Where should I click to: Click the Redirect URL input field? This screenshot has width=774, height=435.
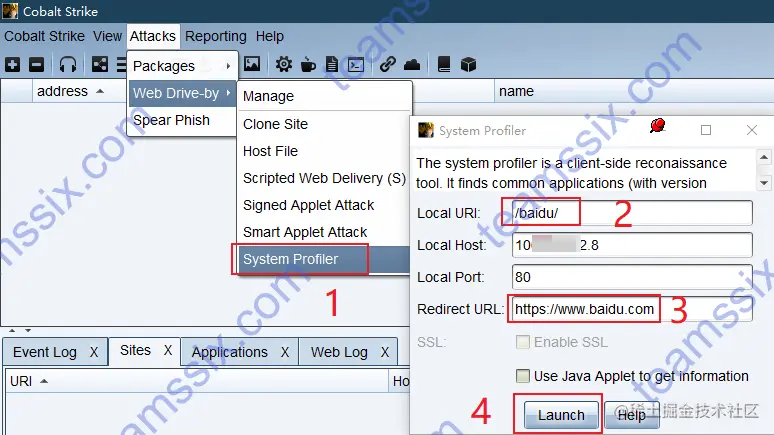pyautogui.click(x=632, y=309)
